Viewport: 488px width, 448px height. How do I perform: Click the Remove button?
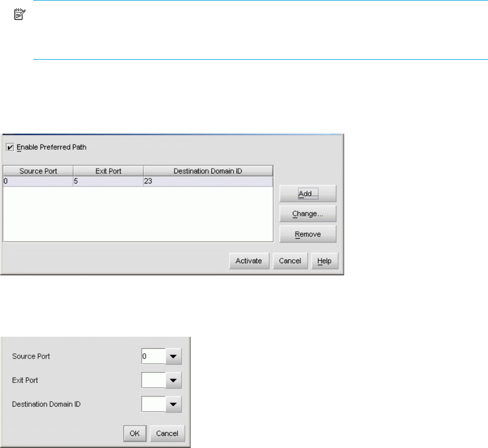pyautogui.click(x=308, y=234)
